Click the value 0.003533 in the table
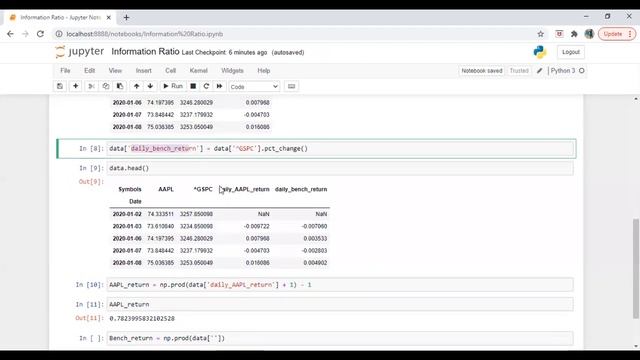The height and width of the screenshot is (360, 640). tap(315, 238)
